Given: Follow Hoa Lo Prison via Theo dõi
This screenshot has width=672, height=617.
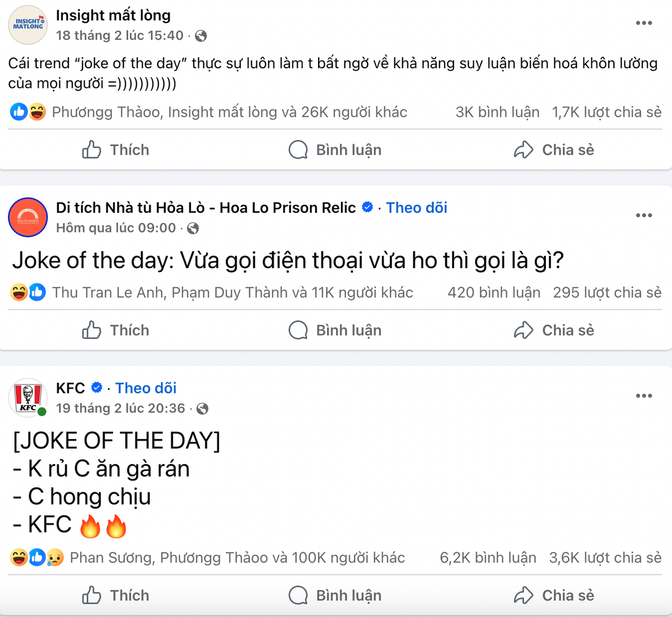Looking at the screenshot, I should pyautogui.click(x=416, y=207).
